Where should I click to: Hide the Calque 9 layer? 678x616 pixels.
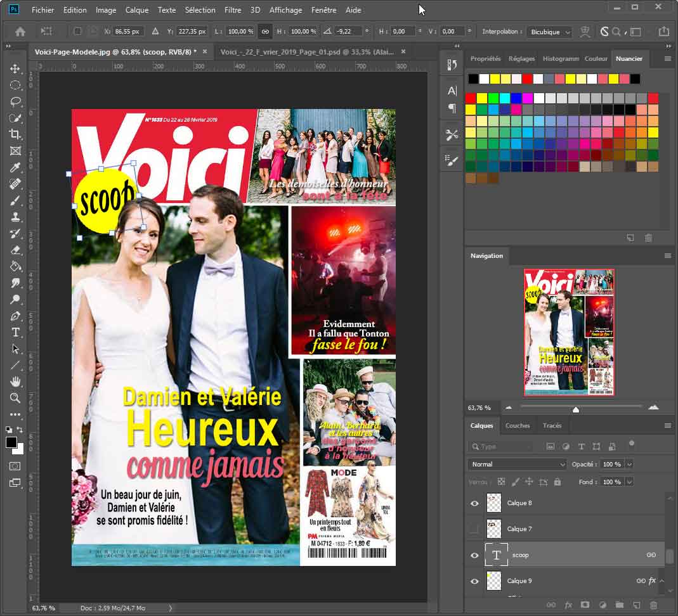tap(474, 581)
